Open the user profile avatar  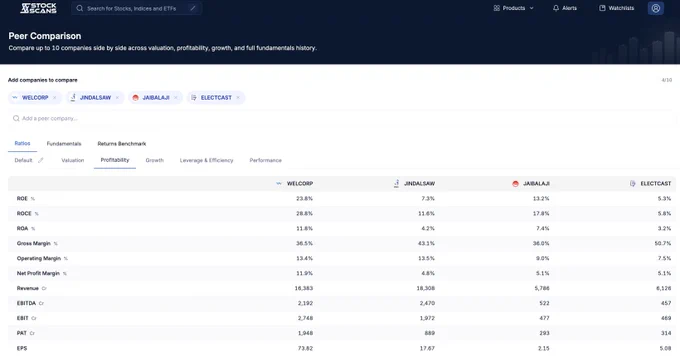click(x=656, y=8)
